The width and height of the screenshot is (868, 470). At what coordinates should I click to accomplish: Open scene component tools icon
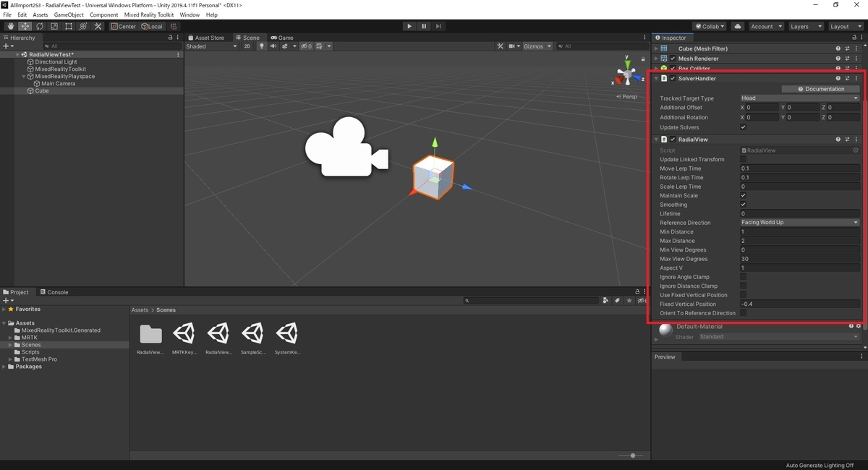click(x=500, y=46)
